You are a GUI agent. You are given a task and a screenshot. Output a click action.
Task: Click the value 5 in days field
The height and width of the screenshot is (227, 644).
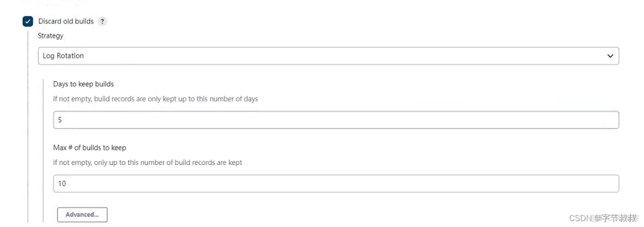(x=60, y=120)
